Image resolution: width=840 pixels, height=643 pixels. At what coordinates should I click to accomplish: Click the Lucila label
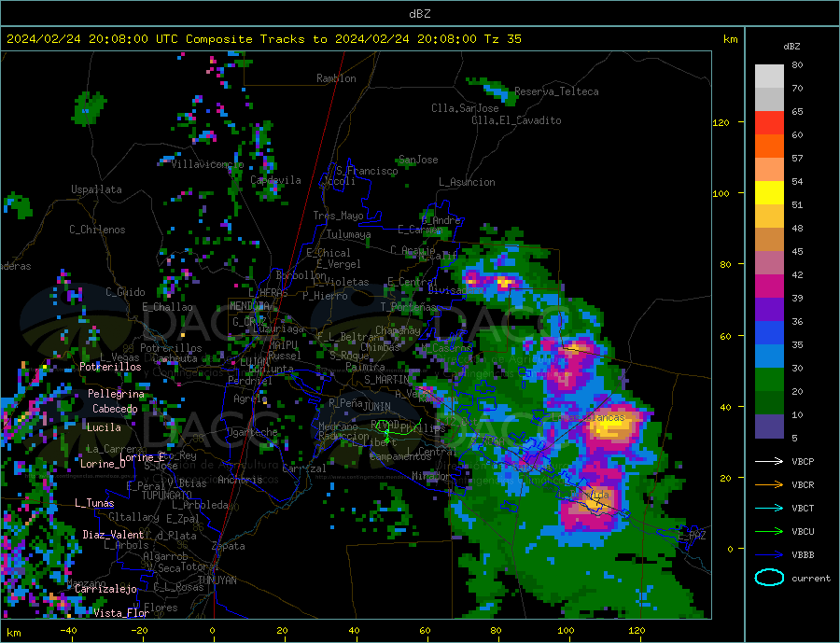[104, 427]
